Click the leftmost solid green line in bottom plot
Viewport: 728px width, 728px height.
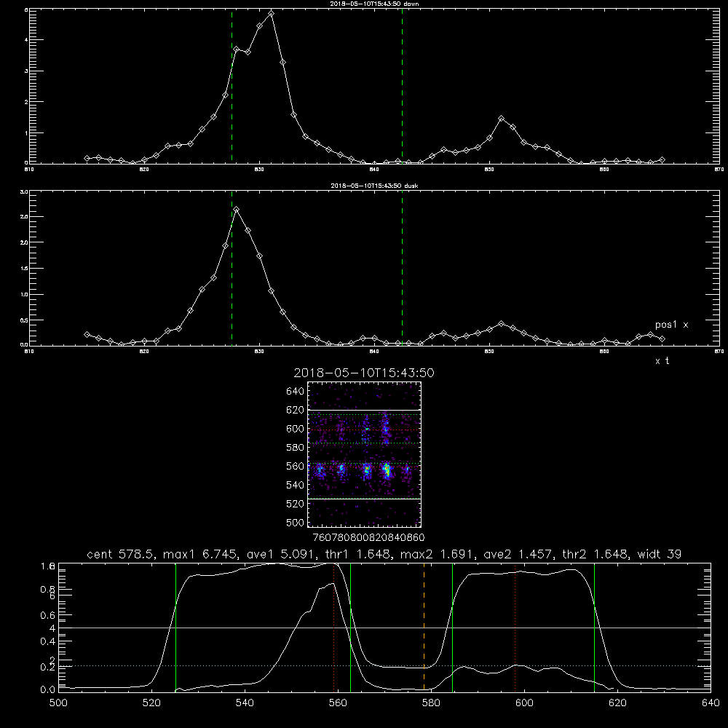(x=175, y=627)
